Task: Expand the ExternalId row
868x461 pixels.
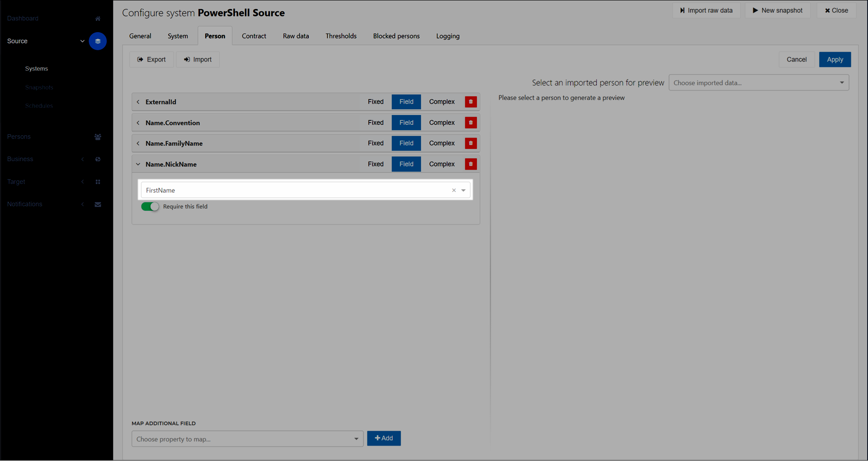Action: click(x=138, y=102)
